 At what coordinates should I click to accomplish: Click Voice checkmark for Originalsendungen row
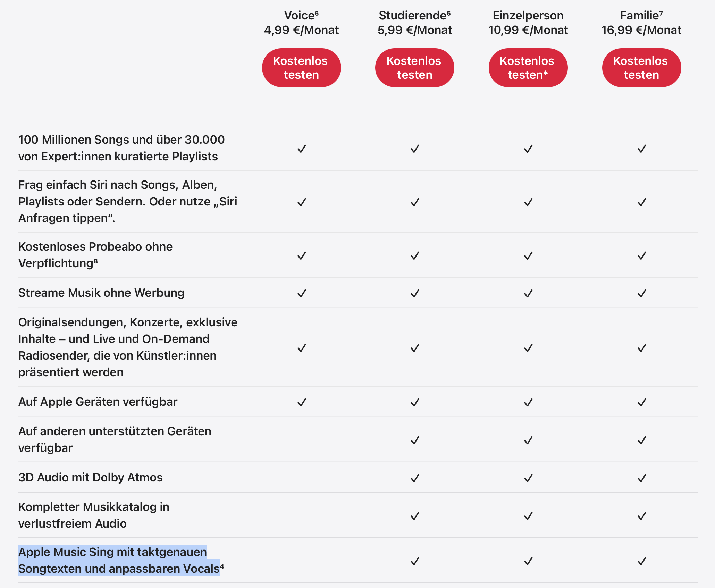point(302,348)
